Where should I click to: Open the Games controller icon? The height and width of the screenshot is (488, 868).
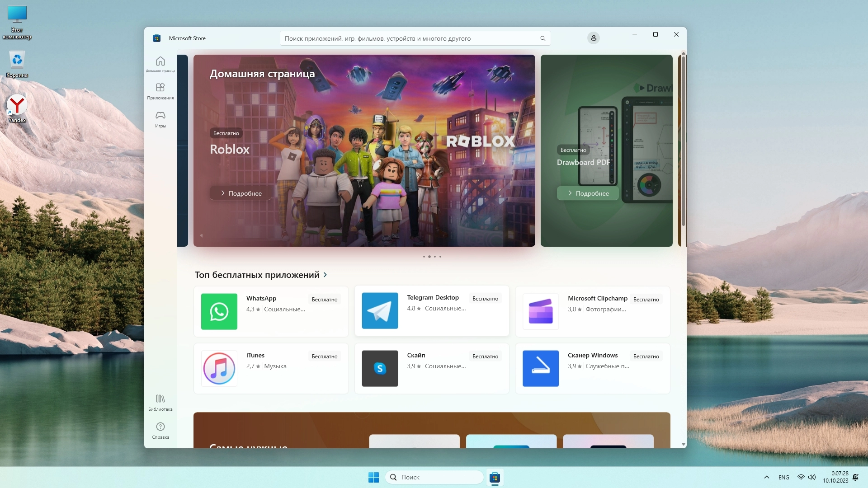pos(160,116)
